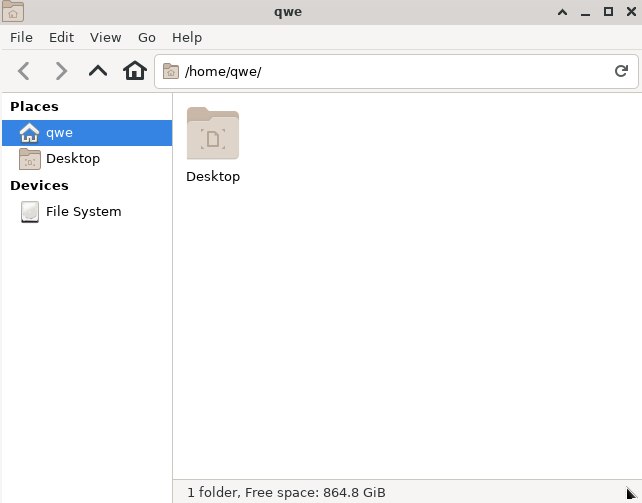This screenshot has width=642, height=503.
Task: Select qwe home in Places sidebar
Action: point(87,133)
